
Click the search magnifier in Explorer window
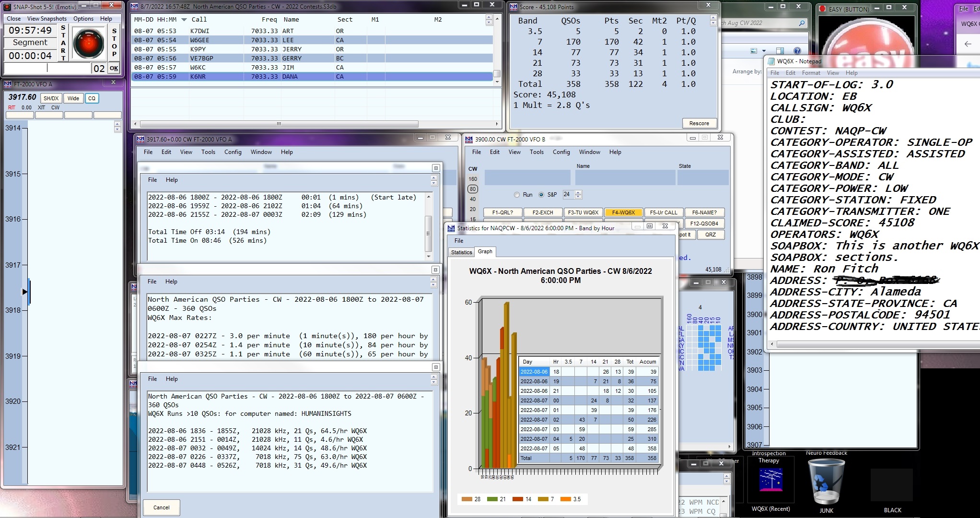pos(802,23)
